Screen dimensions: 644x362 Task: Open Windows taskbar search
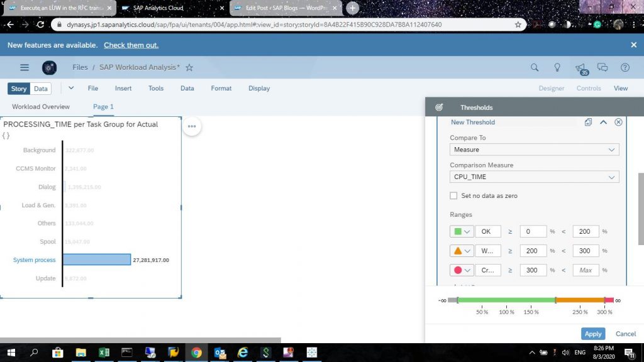tap(34, 353)
